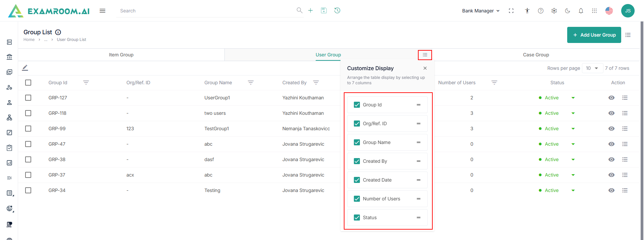Click the hamburger menu icon beside logo

[x=102, y=11]
